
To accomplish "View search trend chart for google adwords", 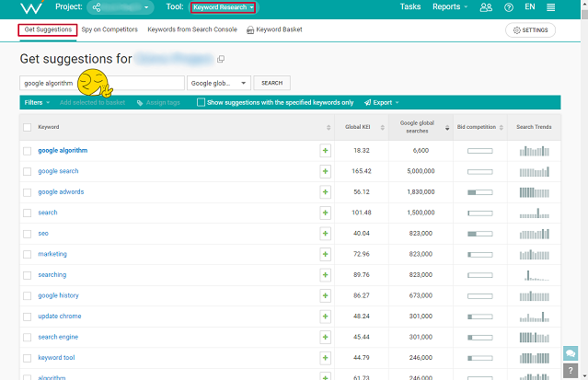I will point(535,192).
